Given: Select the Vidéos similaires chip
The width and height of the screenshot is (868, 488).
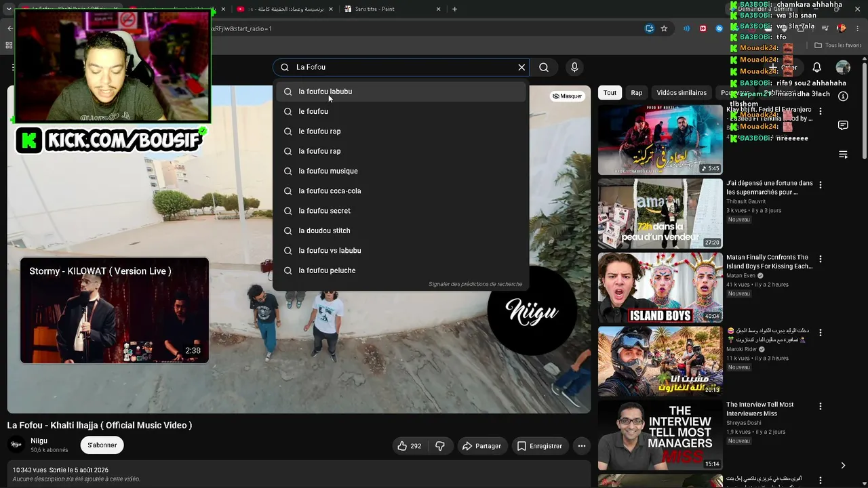Looking at the screenshot, I should tap(682, 93).
